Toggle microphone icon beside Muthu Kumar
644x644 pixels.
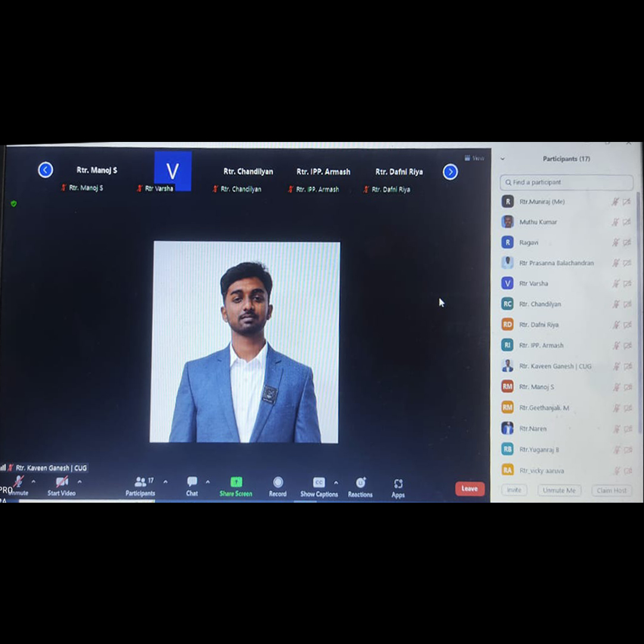pyautogui.click(x=615, y=222)
